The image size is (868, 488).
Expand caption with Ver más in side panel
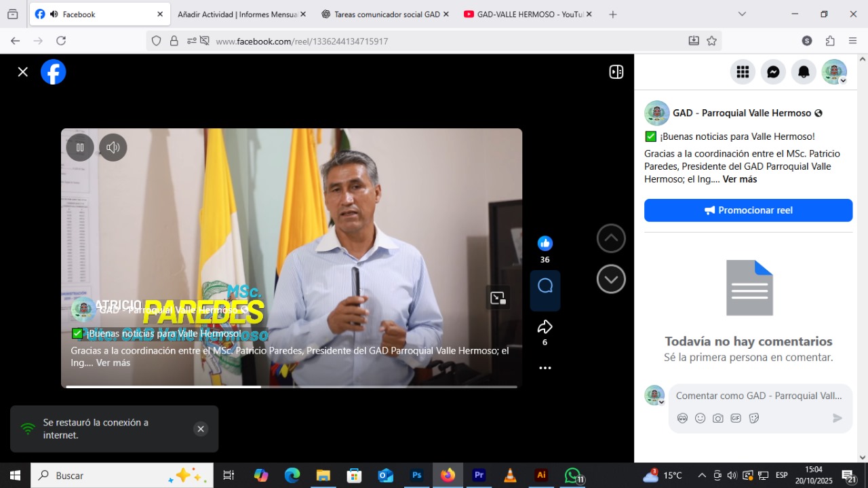tap(739, 179)
